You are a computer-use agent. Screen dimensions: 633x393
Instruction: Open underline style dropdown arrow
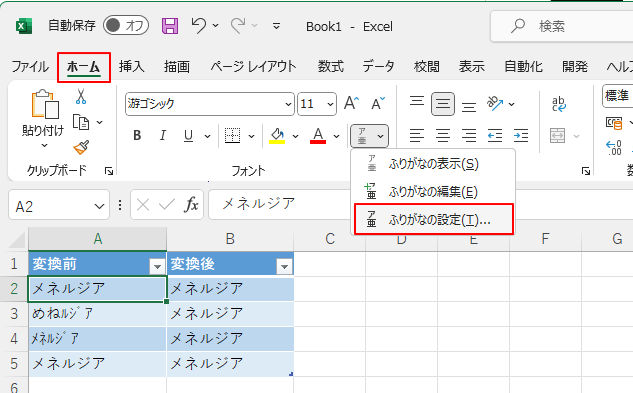click(208, 136)
